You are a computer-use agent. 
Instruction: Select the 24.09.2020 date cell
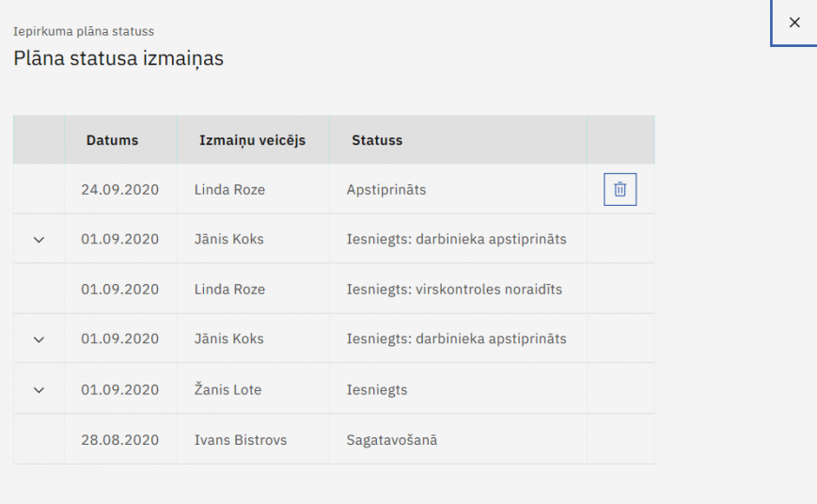(119, 190)
